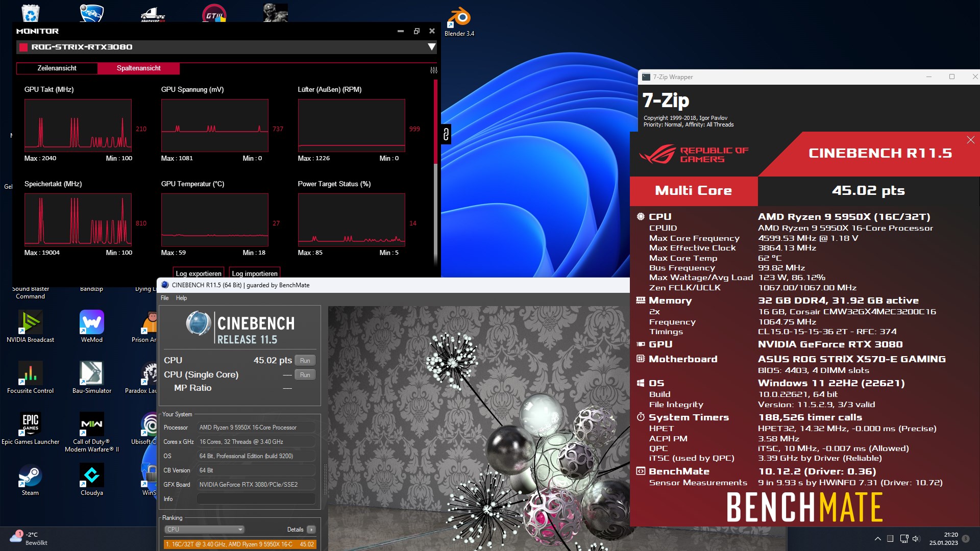Click the Republic of Gamers logo
This screenshot has width=980, height=551.
693,154
